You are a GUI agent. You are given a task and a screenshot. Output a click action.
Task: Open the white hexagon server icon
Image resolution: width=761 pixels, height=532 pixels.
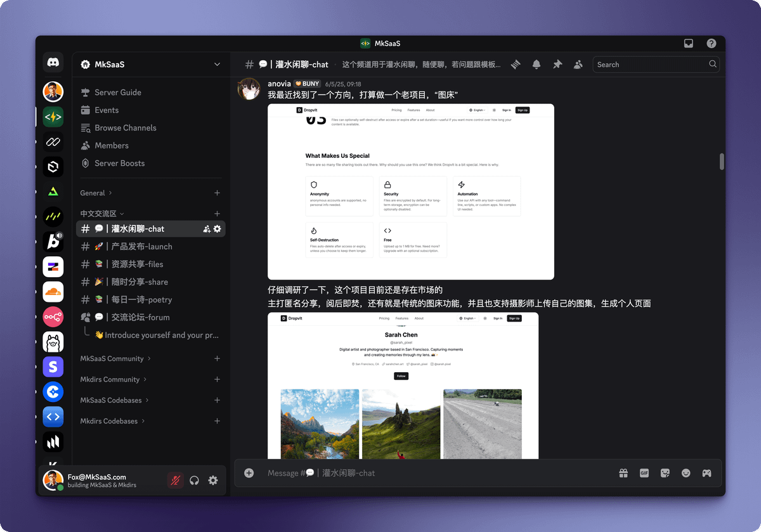(53, 167)
